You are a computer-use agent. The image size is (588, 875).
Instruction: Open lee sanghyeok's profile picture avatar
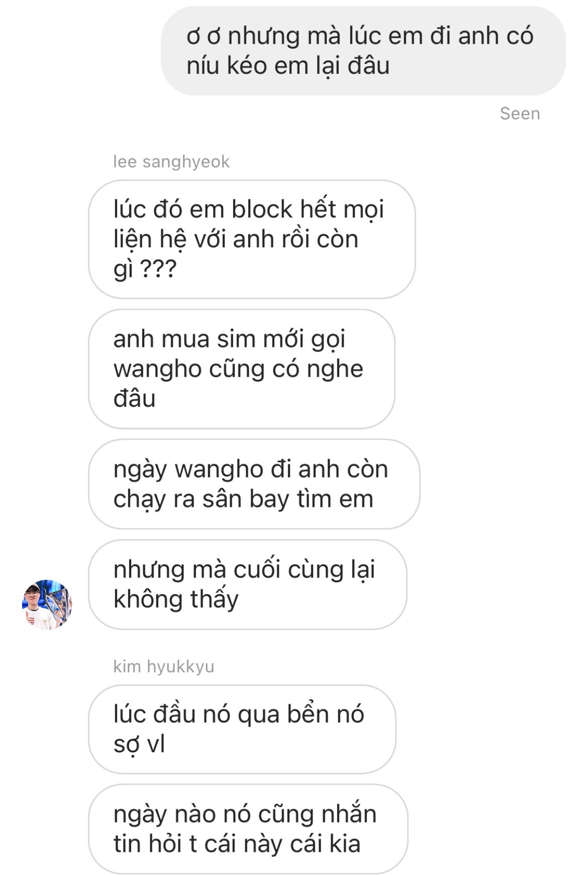click(47, 604)
